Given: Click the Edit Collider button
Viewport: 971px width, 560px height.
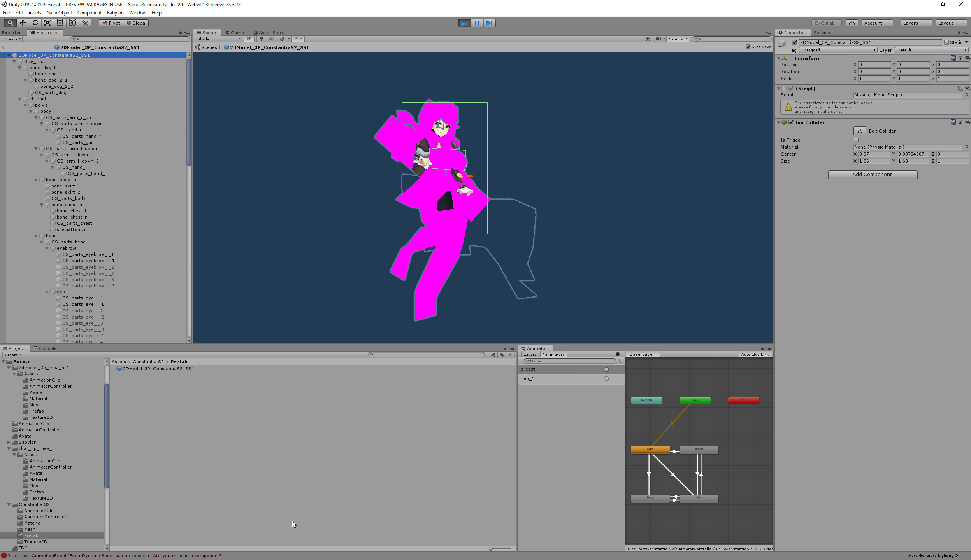Looking at the screenshot, I should (860, 131).
